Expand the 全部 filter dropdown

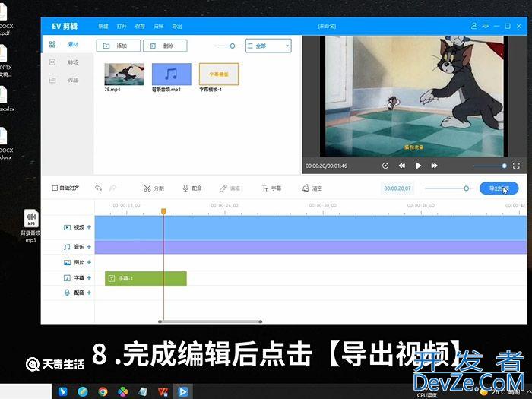(x=268, y=46)
